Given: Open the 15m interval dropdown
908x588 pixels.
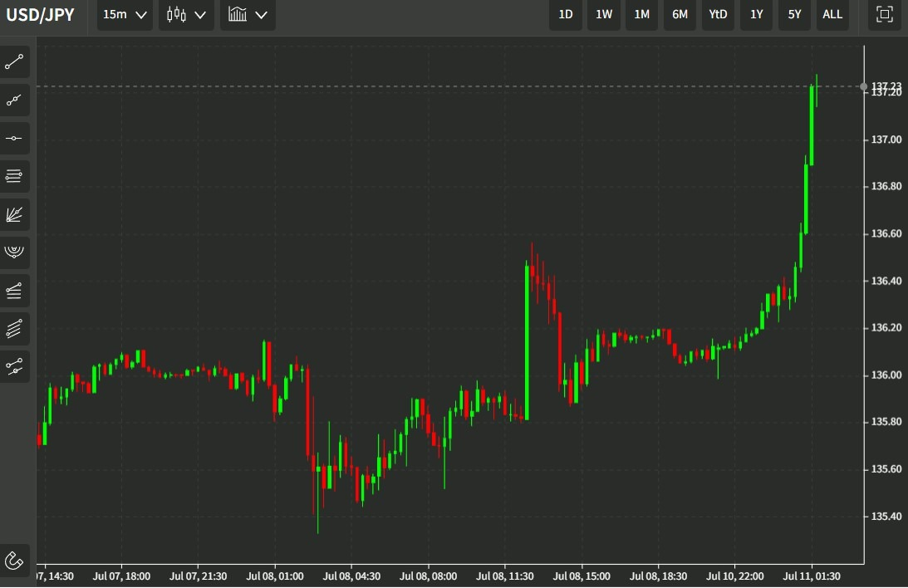Looking at the screenshot, I should [x=125, y=14].
